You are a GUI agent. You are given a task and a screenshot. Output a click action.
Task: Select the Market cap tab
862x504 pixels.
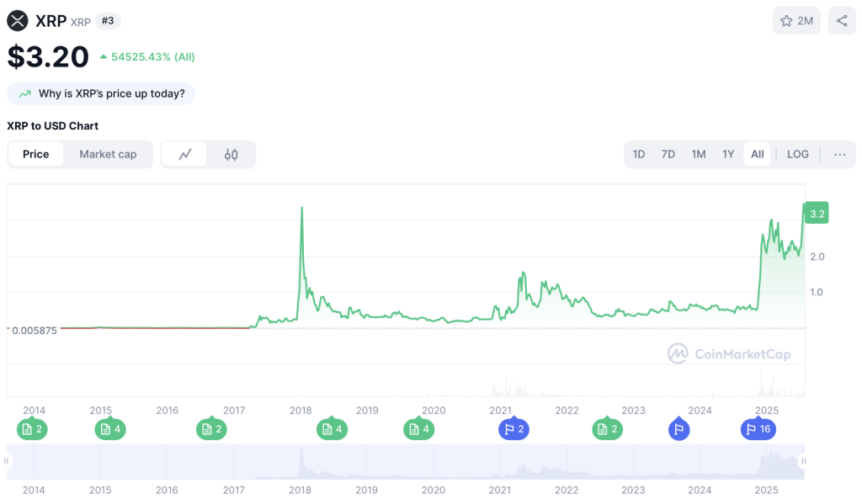coord(108,155)
